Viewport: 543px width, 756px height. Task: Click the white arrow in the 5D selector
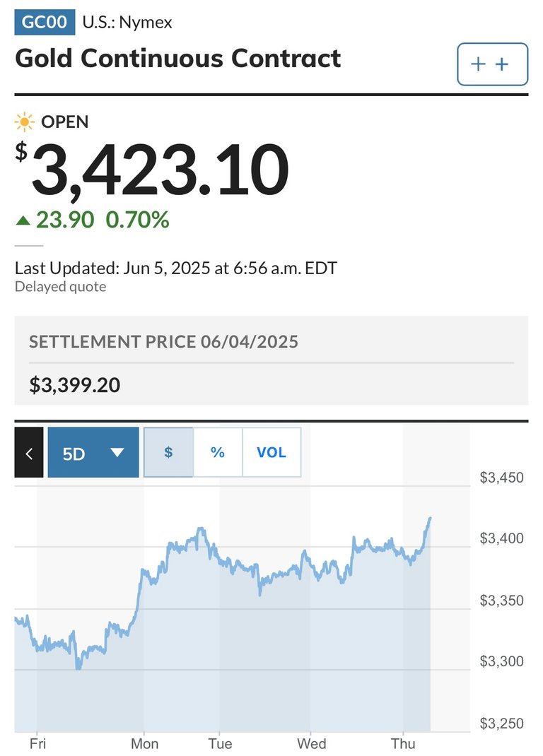tap(117, 453)
